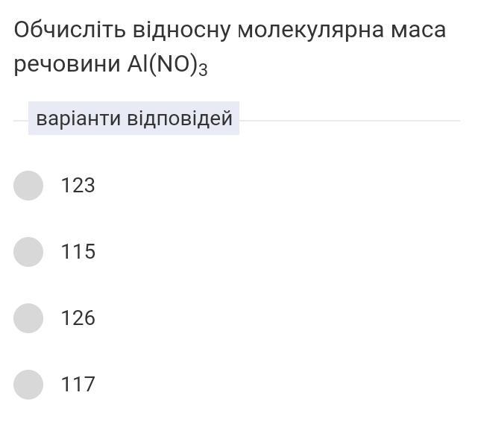Pick the radio button beside 117
The height and width of the screenshot is (448, 478).
28,385
